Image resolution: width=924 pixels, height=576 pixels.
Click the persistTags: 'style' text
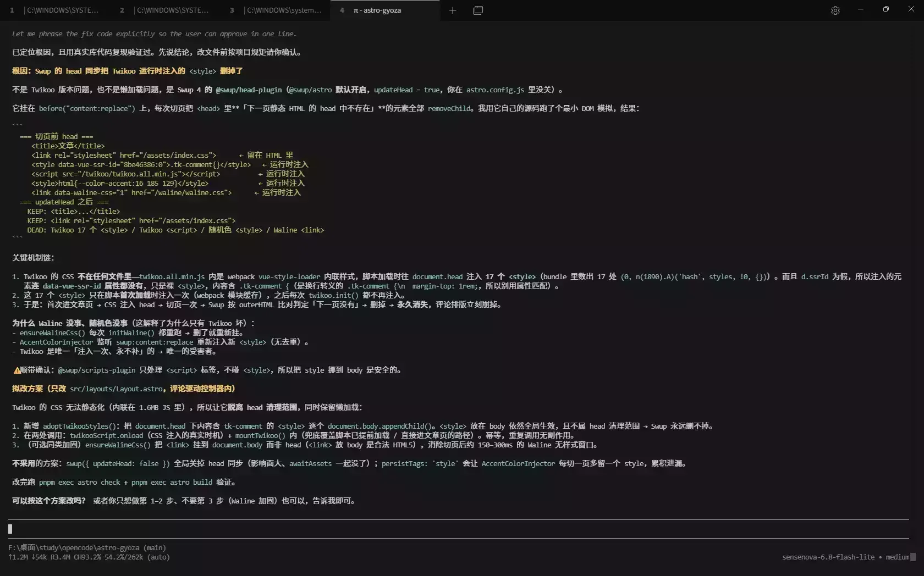420,463
